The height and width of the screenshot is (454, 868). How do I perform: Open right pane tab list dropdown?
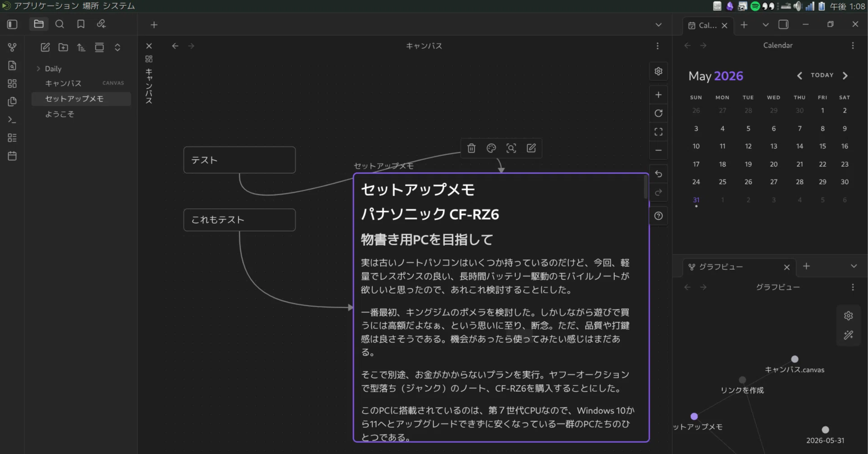point(765,25)
